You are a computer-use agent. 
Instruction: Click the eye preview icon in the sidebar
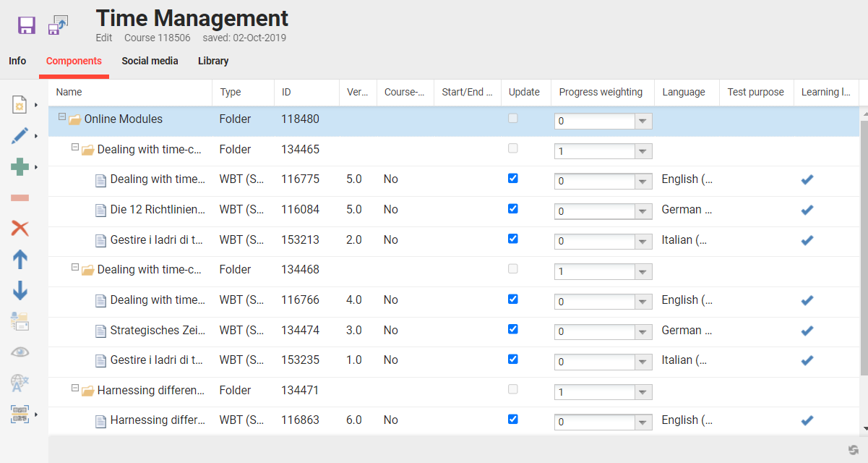coord(20,352)
